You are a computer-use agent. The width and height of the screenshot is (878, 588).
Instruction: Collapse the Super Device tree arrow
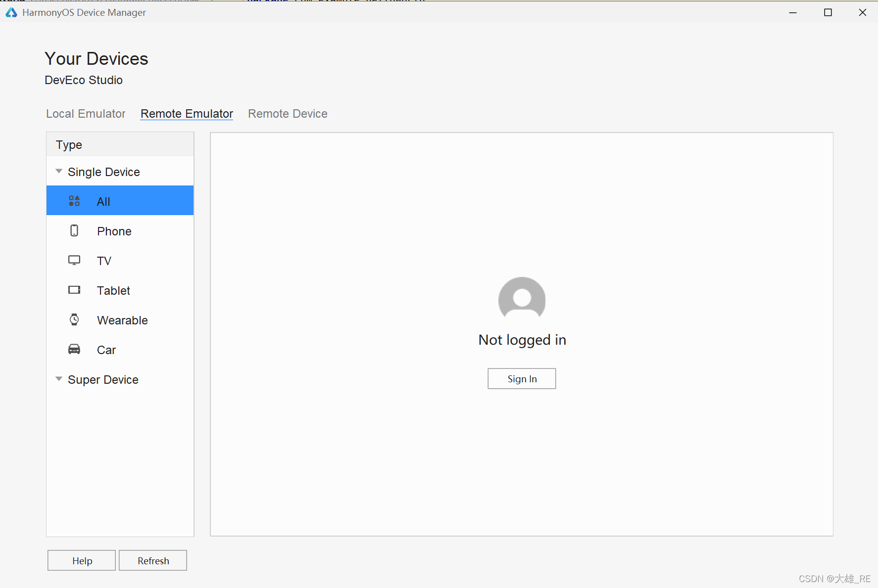click(x=59, y=379)
